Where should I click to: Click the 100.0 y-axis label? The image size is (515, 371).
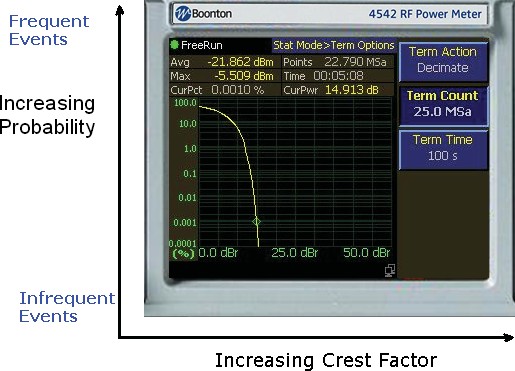coord(185,102)
